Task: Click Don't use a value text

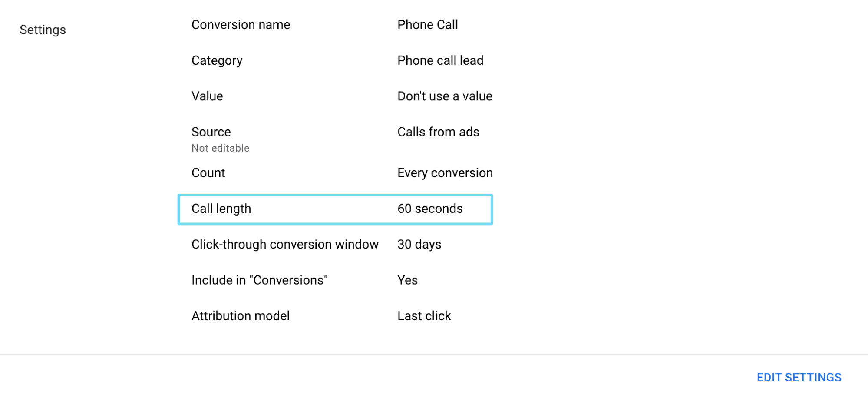Action: 445,96
